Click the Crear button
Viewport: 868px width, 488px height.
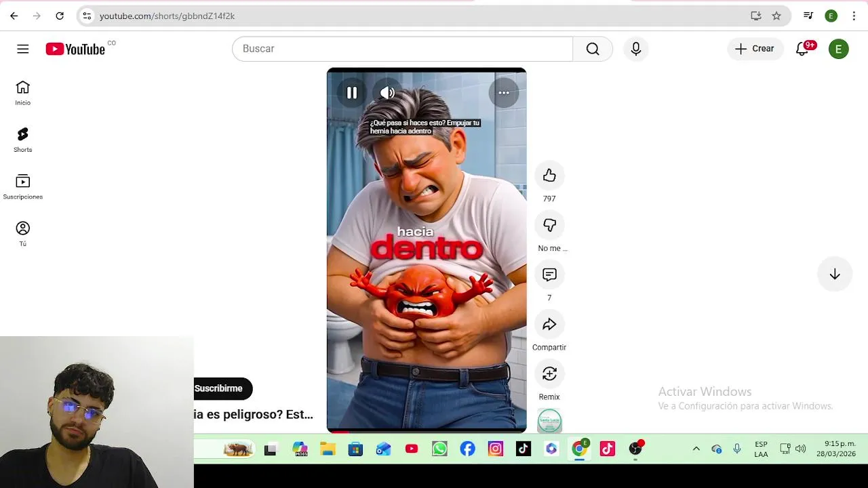755,49
